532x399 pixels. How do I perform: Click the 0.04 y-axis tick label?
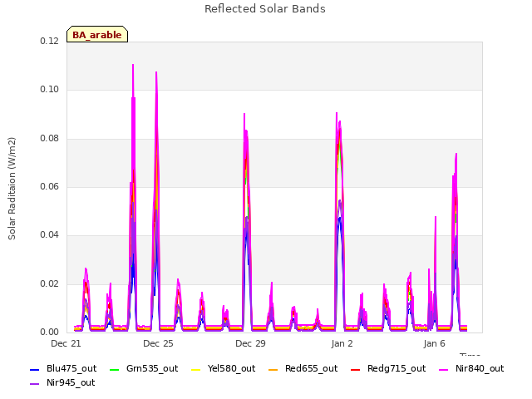(x=50, y=234)
